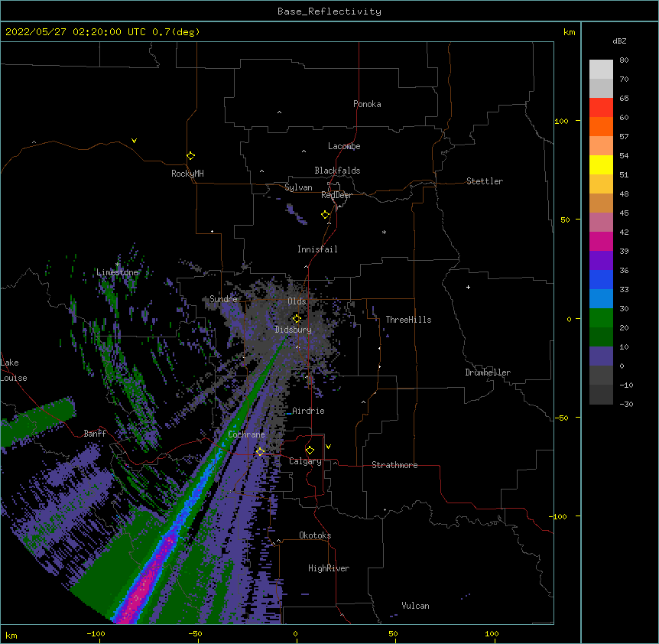Click the Stettler city label

pyautogui.click(x=485, y=181)
